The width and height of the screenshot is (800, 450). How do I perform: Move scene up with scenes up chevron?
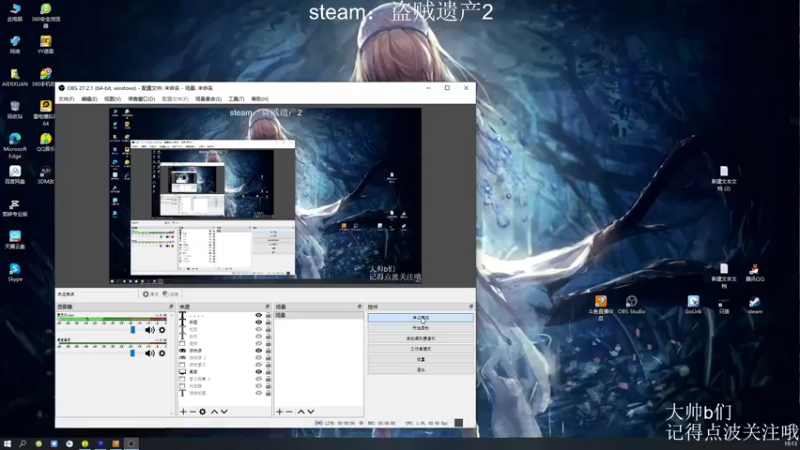[301, 412]
